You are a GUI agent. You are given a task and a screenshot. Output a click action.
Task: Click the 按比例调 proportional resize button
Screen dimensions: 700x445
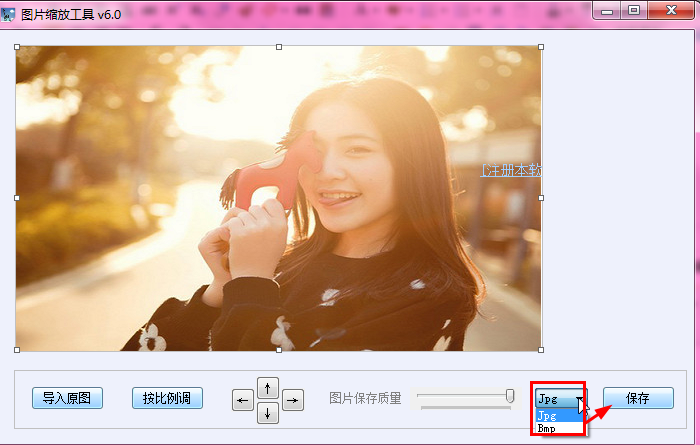click(167, 398)
